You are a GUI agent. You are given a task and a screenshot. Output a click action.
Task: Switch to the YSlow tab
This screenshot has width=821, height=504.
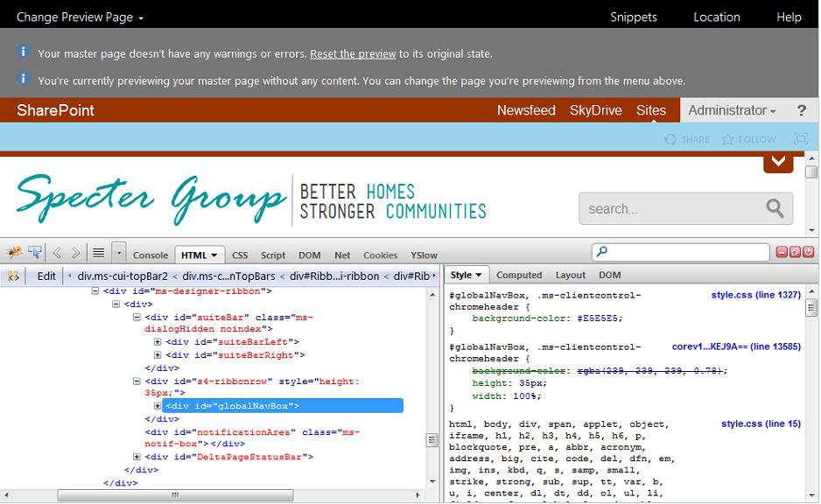tap(425, 255)
